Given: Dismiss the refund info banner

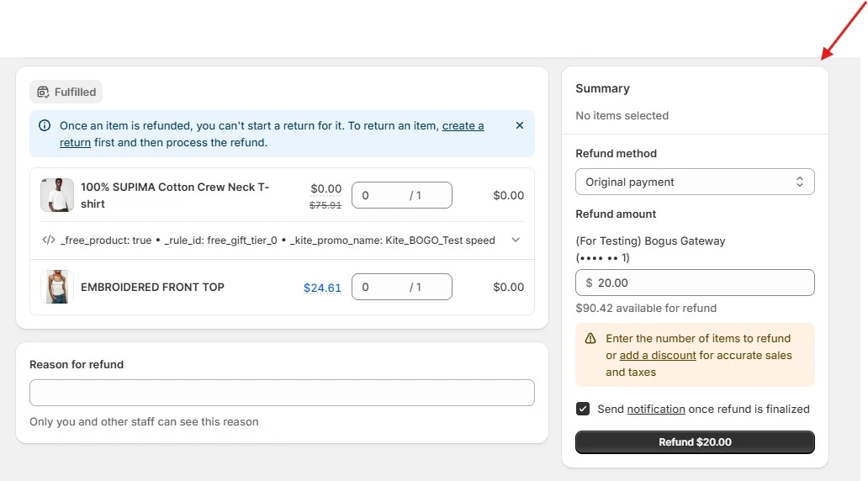Looking at the screenshot, I should tap(519, 125).
